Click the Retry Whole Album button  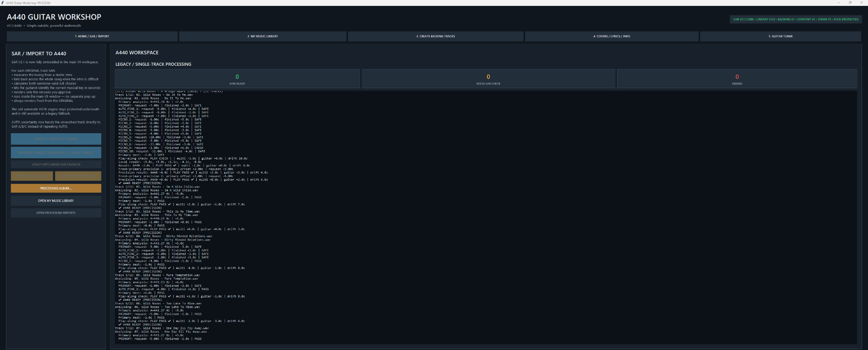pyautogui.click(x=32, y=176)
